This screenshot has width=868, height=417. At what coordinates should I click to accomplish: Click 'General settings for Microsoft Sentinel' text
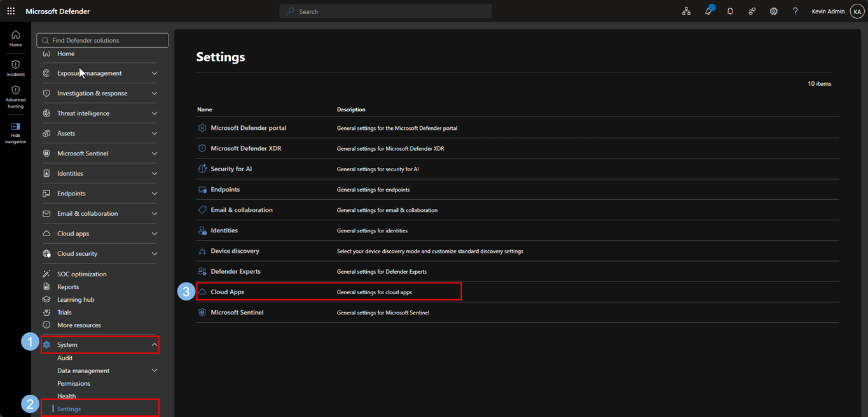(x=383, y=313)
